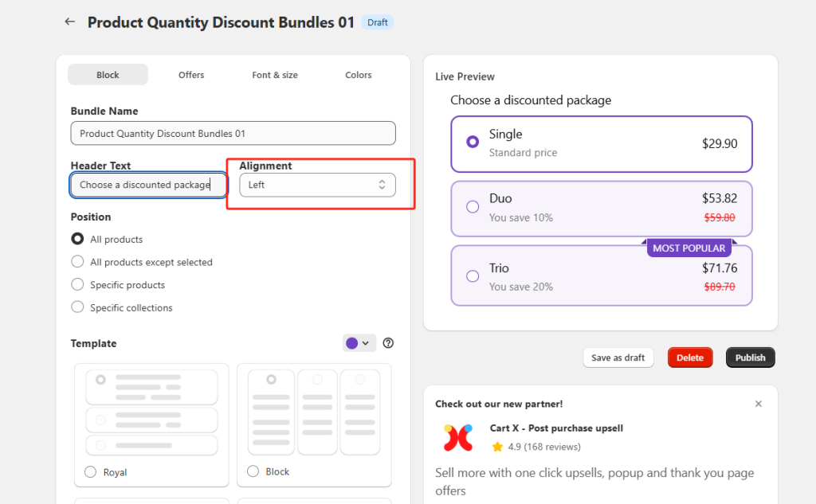Click Save as draft
The width and height of the screenshot is (816, 504).
pos(618,357)
